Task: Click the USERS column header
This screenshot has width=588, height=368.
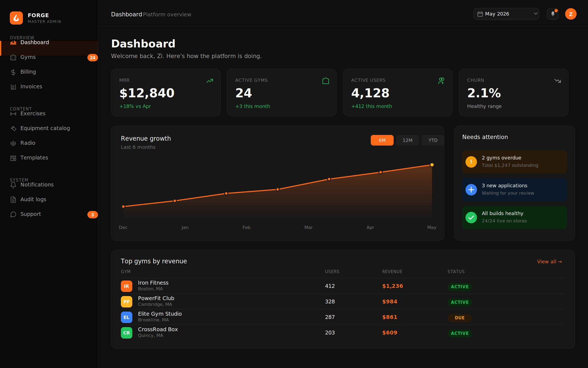Action: click(x=332, y=272)
